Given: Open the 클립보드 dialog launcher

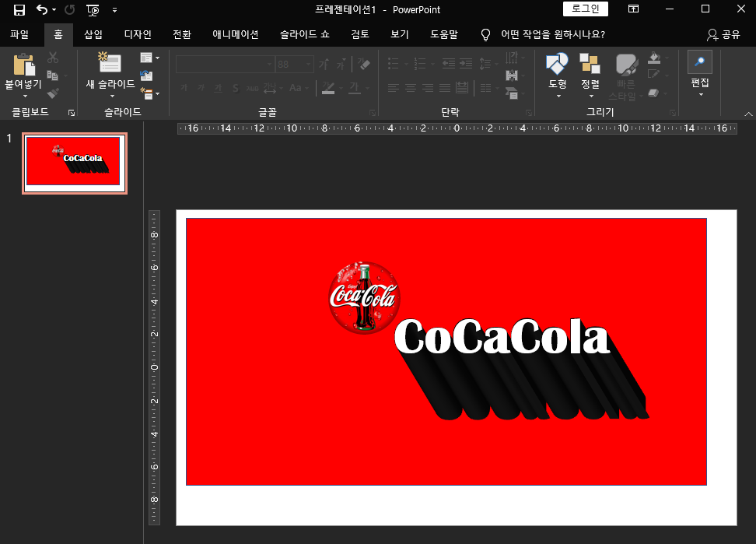Looking at the screenshot, I should tap(72, 113).
